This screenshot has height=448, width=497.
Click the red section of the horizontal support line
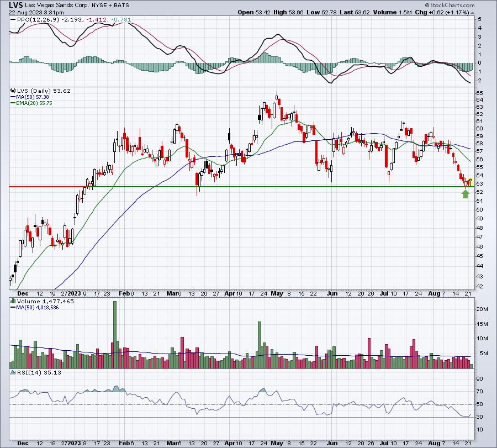point(47,187)
